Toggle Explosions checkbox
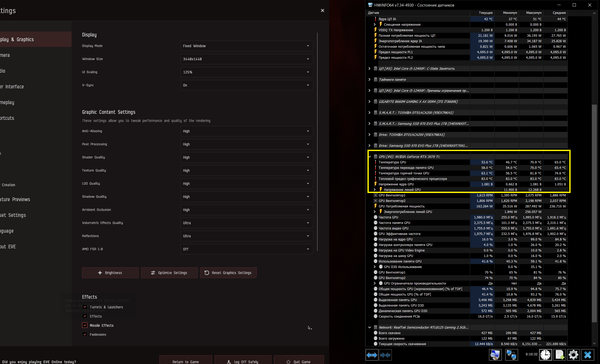The height and width of the screenshot is (364, 600). (x=85, y=334)
